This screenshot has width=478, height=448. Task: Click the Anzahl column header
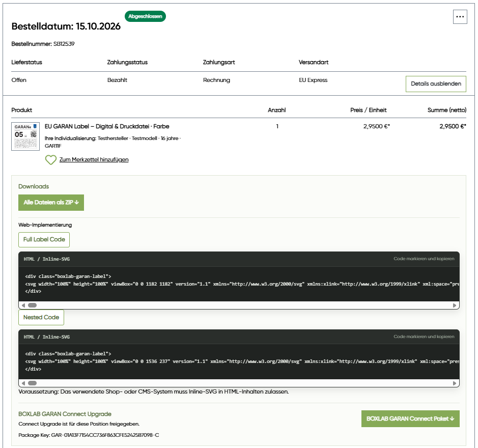277,110
